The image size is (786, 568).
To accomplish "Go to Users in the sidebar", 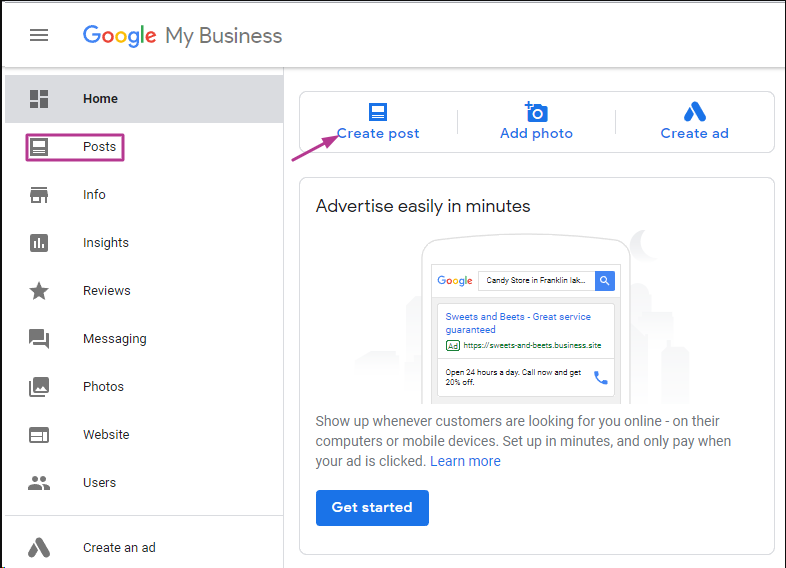I will point(144,483).
